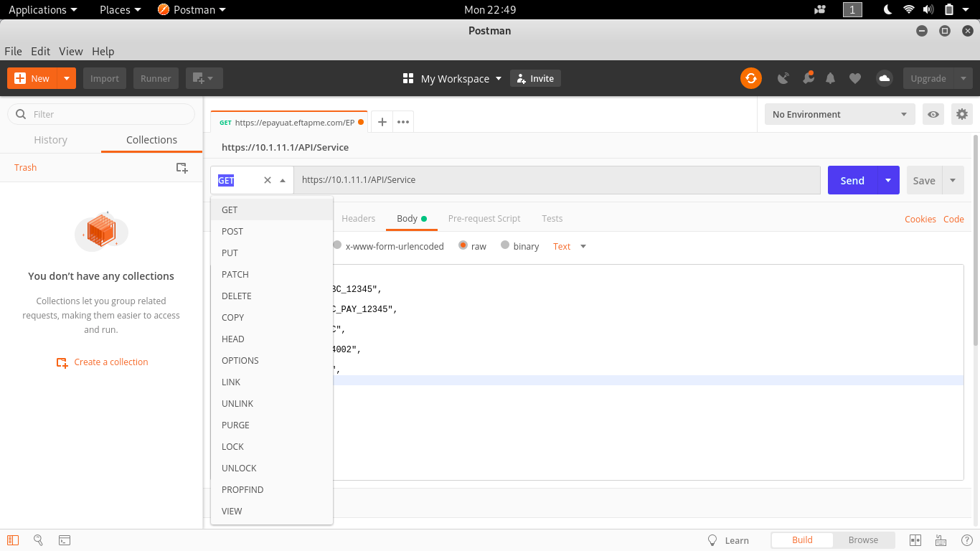Click the Filter search field
The width and height of the screenshot is (980, 551).
click(101, 114)
